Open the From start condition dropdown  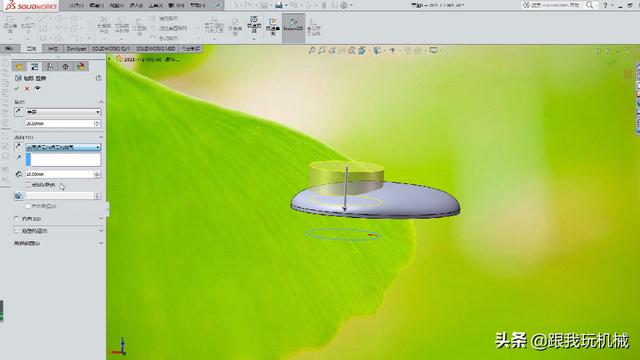pyautogui.click(x=63, y=112)
